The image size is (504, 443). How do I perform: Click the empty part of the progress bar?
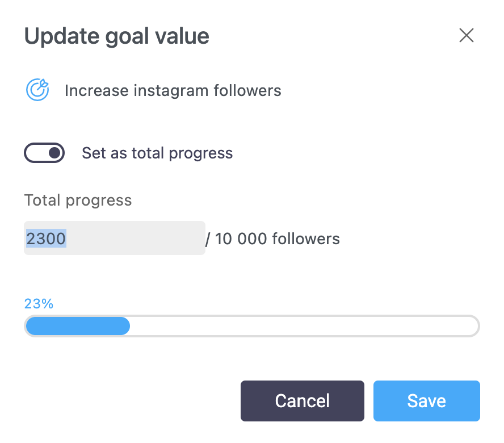point(304,326)
